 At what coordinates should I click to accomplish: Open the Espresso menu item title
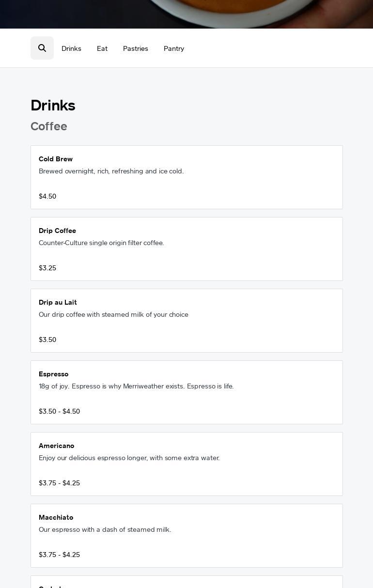pos(53,374)
